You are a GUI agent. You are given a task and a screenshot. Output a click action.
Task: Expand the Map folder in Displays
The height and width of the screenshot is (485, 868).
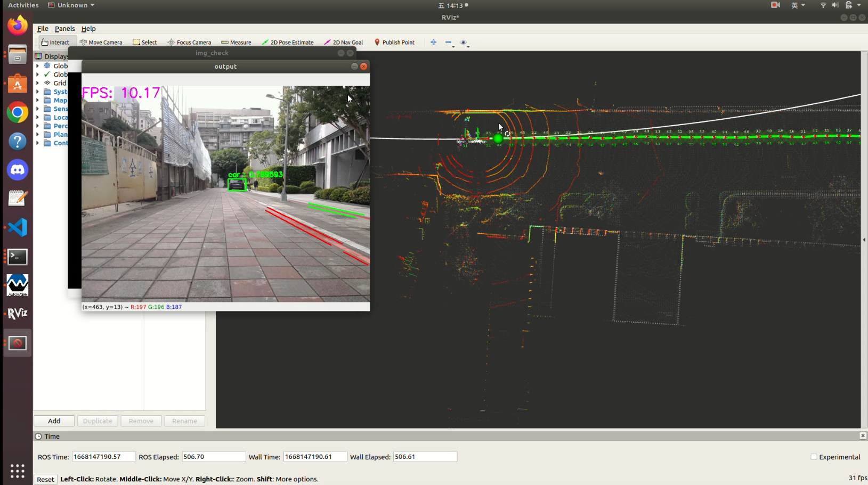click(37, 100)
